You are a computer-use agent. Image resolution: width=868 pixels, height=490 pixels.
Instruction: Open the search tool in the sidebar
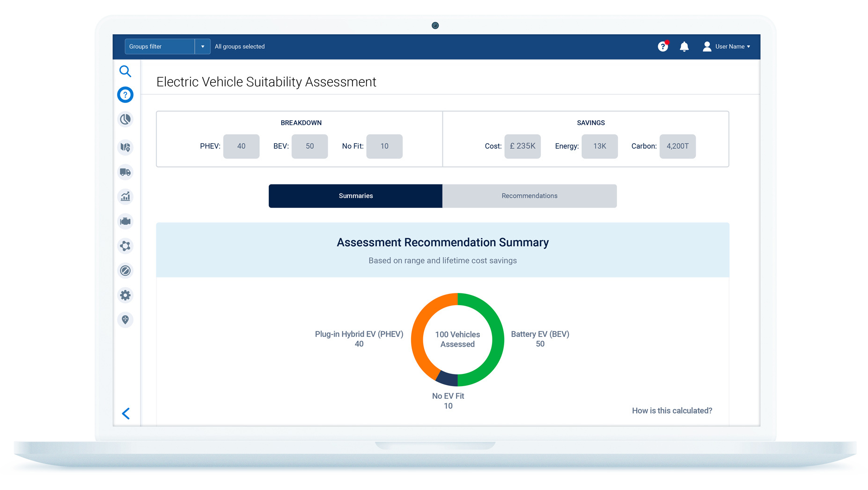[125, 71]
